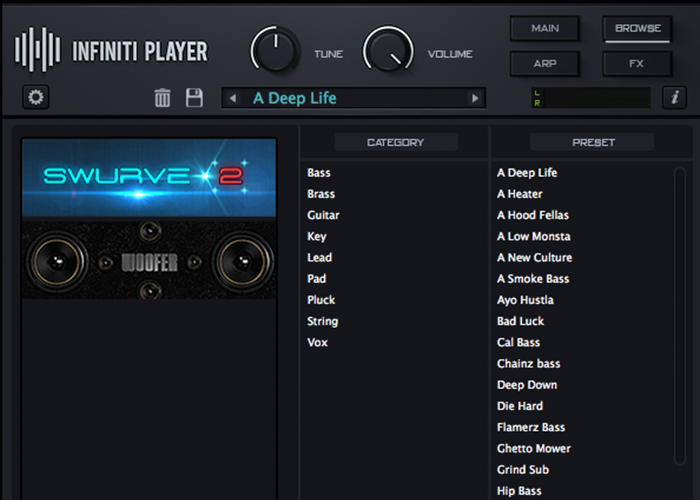The width and height of the screenshot is (700, 500).
Task: Save preset using the floppy disk icon
Action: (x=194, y=97)
